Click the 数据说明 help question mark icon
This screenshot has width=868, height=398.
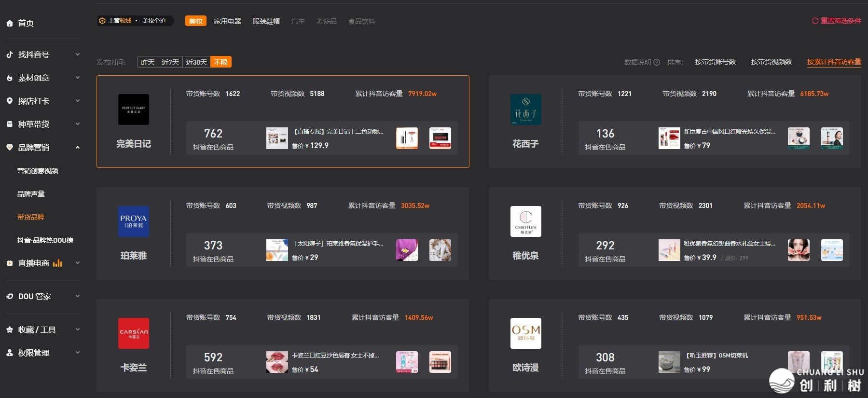[x=657, y=62]
